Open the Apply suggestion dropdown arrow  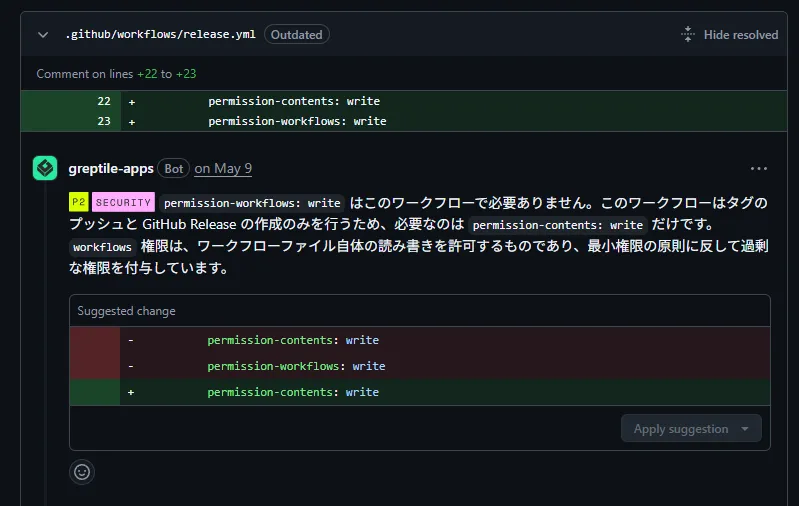(745, 429)
